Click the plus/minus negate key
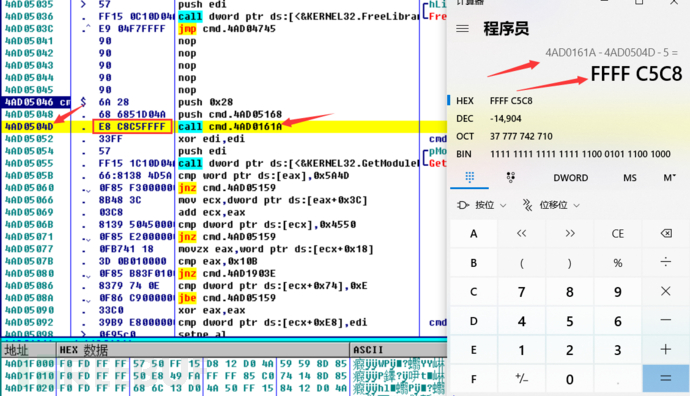The image size is (690, 396). (x=521, y=378)
